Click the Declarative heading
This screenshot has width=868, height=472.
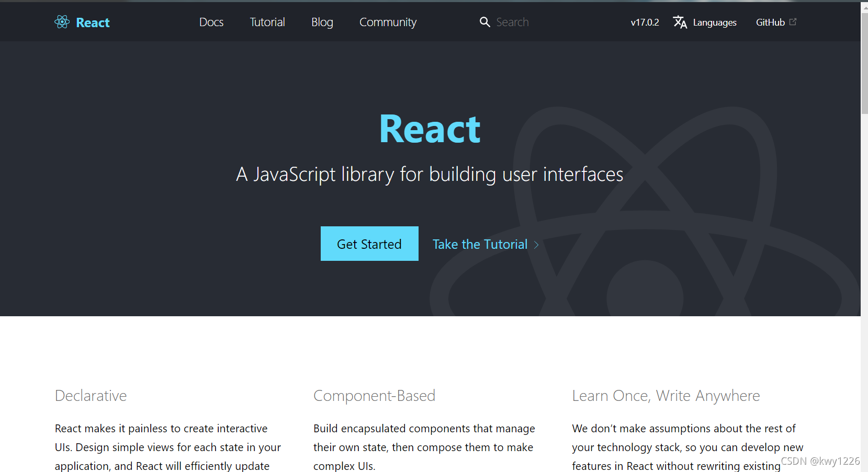pos(91,396)
